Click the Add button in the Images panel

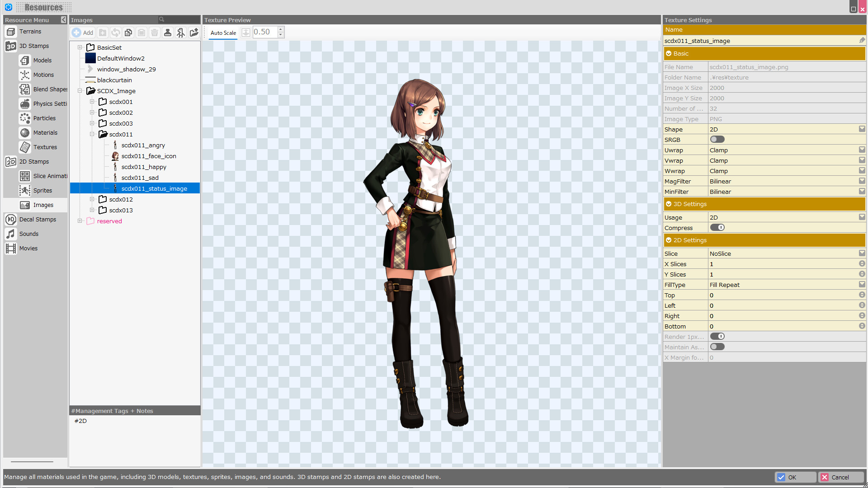tap(83, 33)
